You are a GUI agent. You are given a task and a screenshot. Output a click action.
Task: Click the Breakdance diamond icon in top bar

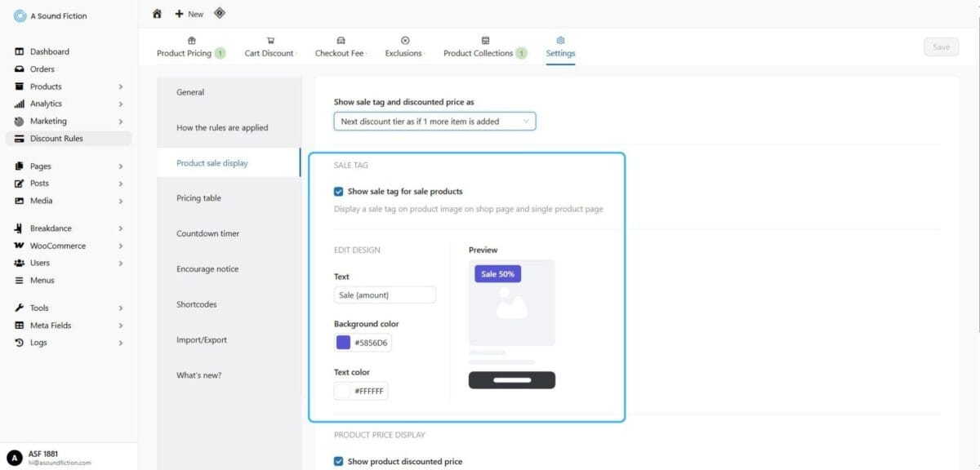pyautogui.click(x=219, y=13)
